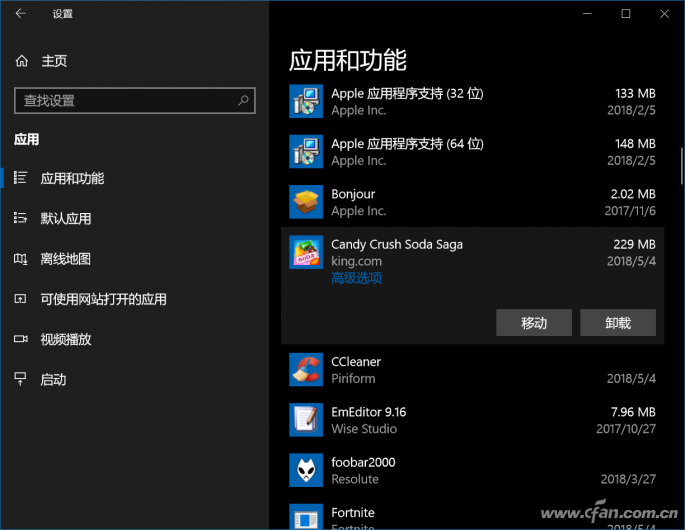Click the 可使用网站打开的应用 icon

[21, 299]
